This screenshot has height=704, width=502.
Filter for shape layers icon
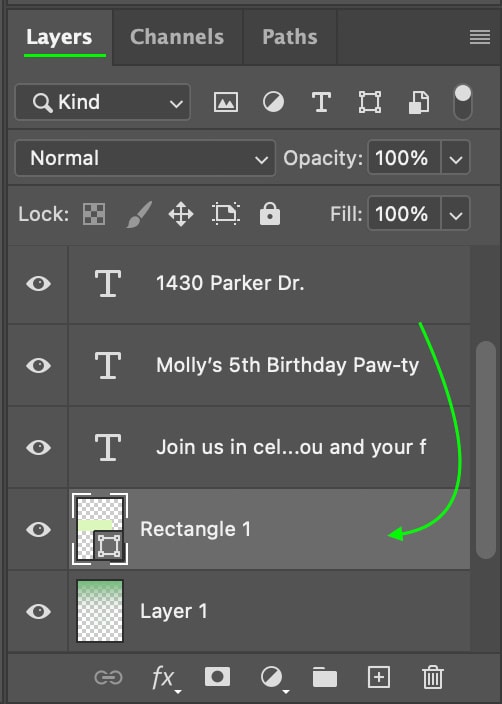pos(370,102)
